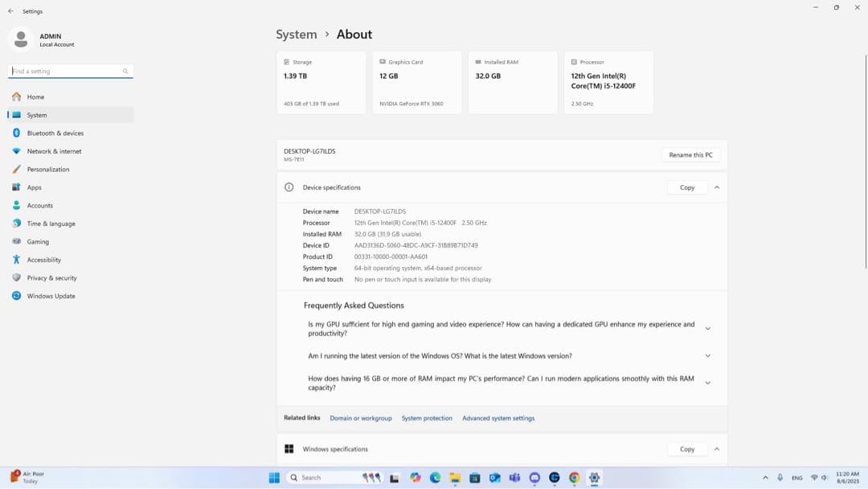Launch Google Chrome from the taskbar
This screenshot has width=868, height=489.
pos(574,477)
